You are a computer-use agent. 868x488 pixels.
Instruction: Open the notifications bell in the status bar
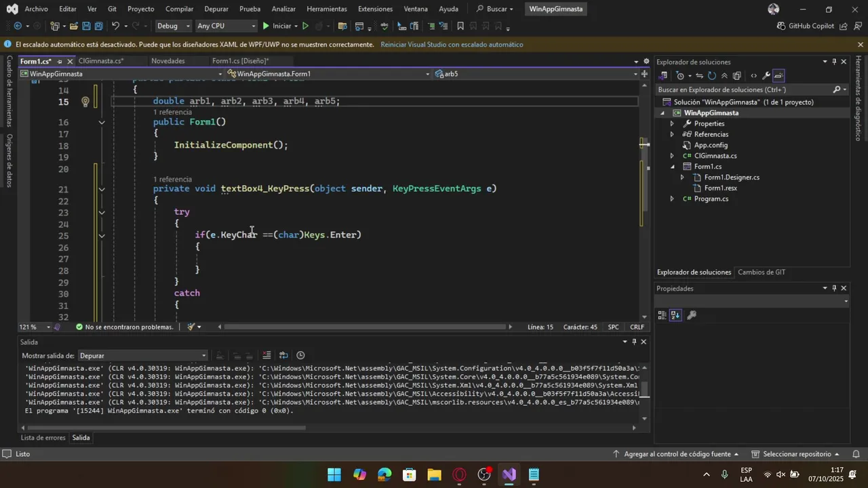click(856, 454)
